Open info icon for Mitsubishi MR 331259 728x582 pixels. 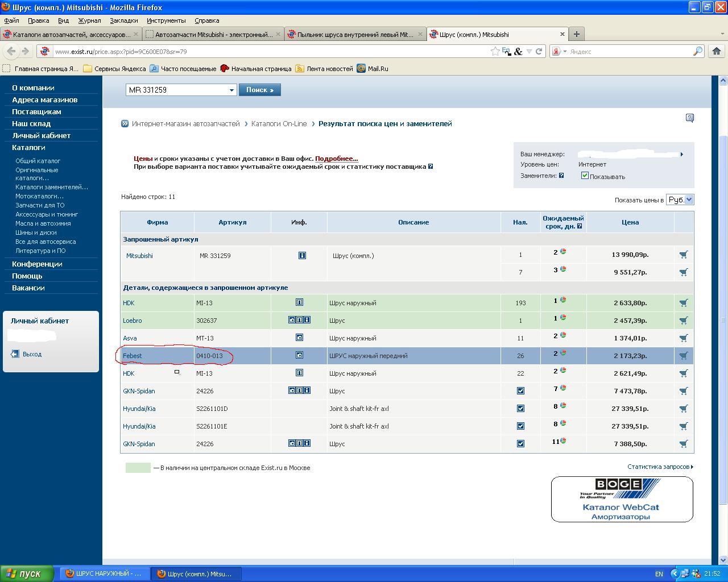click(302, 256)
